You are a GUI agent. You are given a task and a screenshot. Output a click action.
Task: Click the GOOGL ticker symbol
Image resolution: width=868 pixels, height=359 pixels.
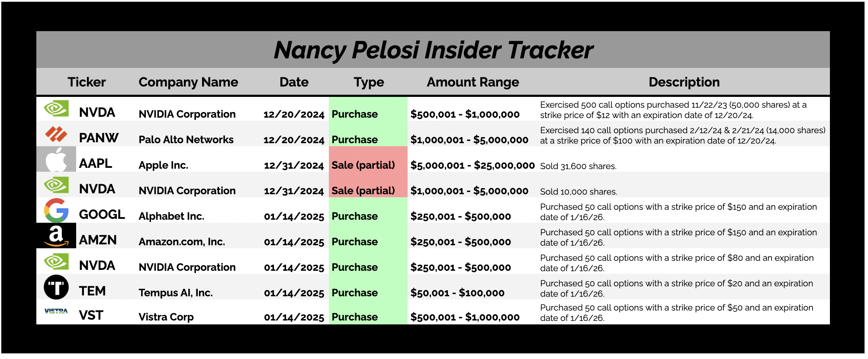(102, 215)
